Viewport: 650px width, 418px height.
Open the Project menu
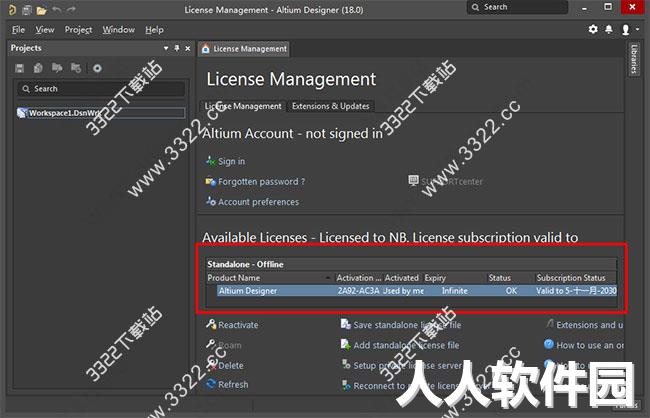click(x=78, y=30)
